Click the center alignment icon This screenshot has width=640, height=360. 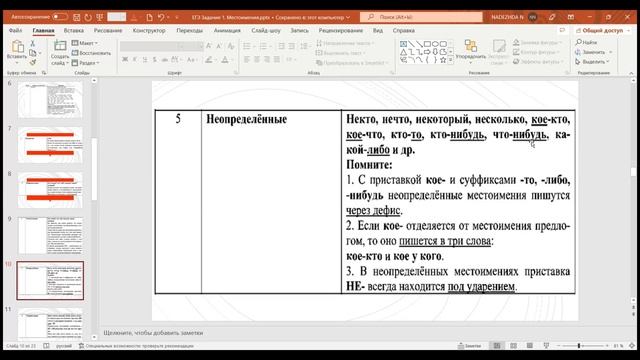(257, 60)
